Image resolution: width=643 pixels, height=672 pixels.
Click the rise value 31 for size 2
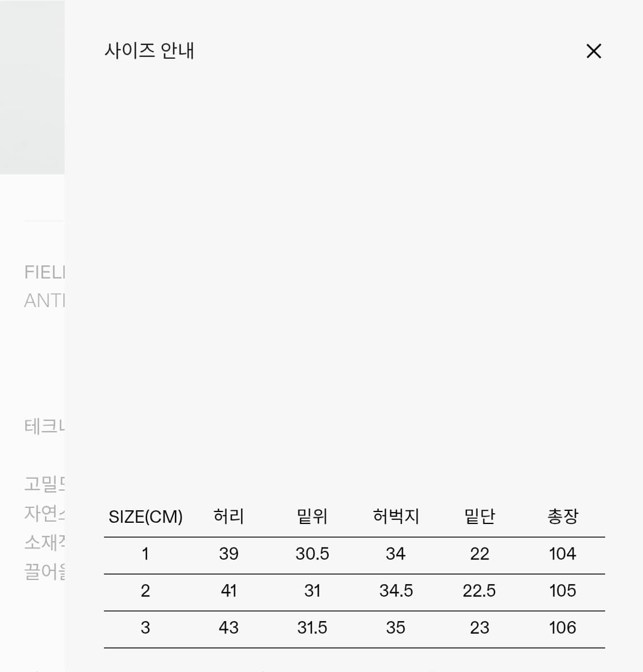tap(313, 591)
